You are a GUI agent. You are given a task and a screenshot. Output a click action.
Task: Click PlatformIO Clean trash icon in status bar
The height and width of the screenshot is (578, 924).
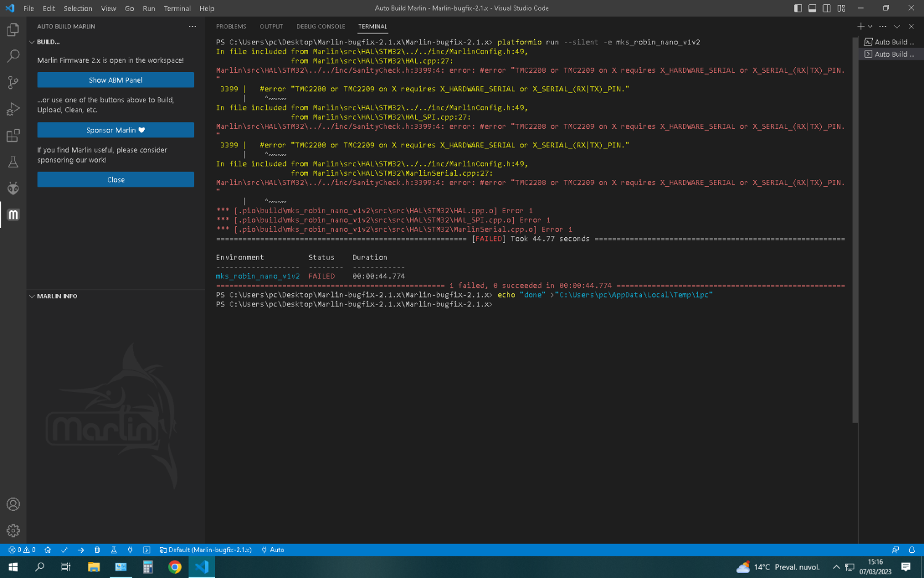tap(97, 550)
